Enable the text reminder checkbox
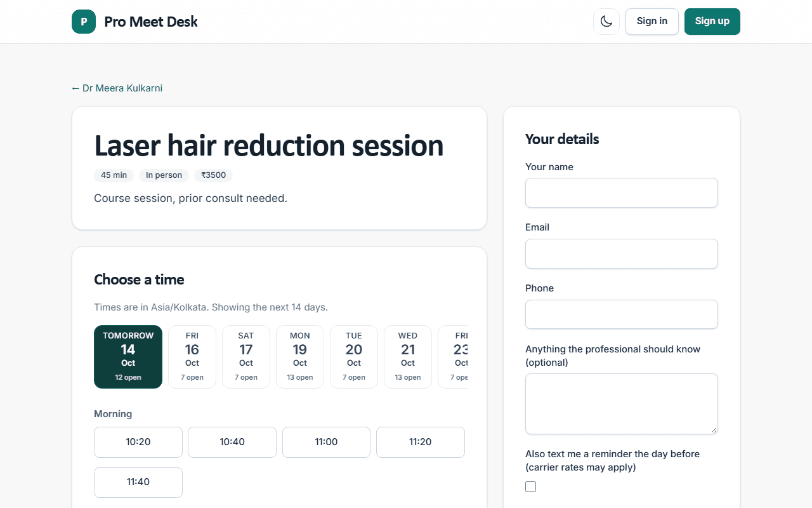Screen dimensions: 812x508 click(x=531, y=487)
